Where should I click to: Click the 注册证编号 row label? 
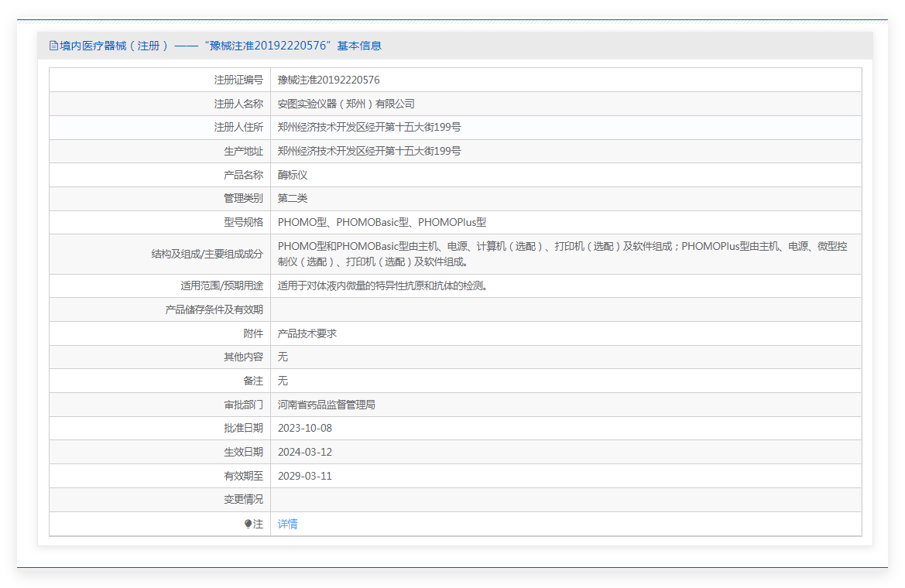click(x=238, y=80)
